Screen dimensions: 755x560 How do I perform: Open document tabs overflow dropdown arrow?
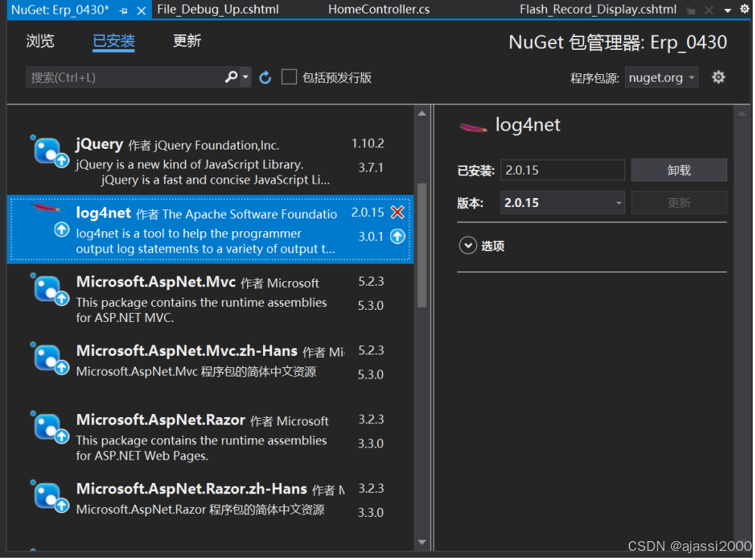click(x=728, y=11)
